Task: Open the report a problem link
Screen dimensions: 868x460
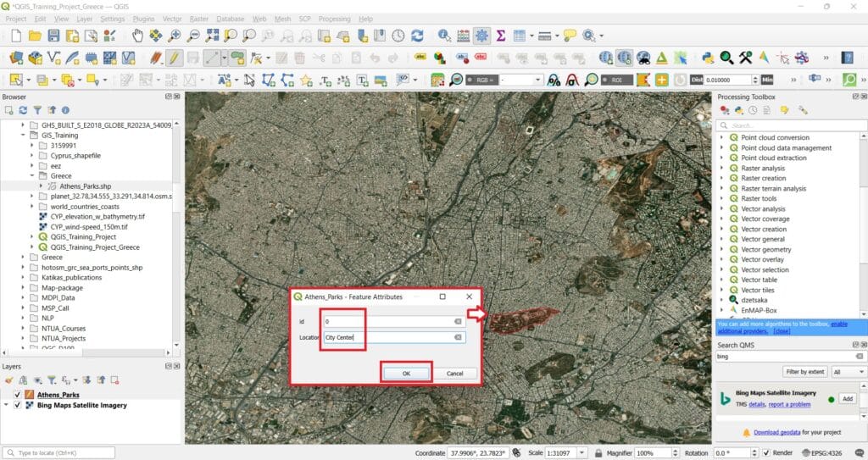Action: 789,405
